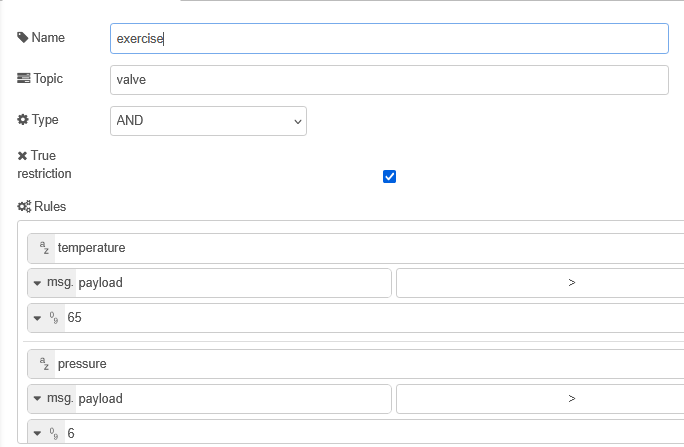Click the Topic field containing valve

[389, 80]
